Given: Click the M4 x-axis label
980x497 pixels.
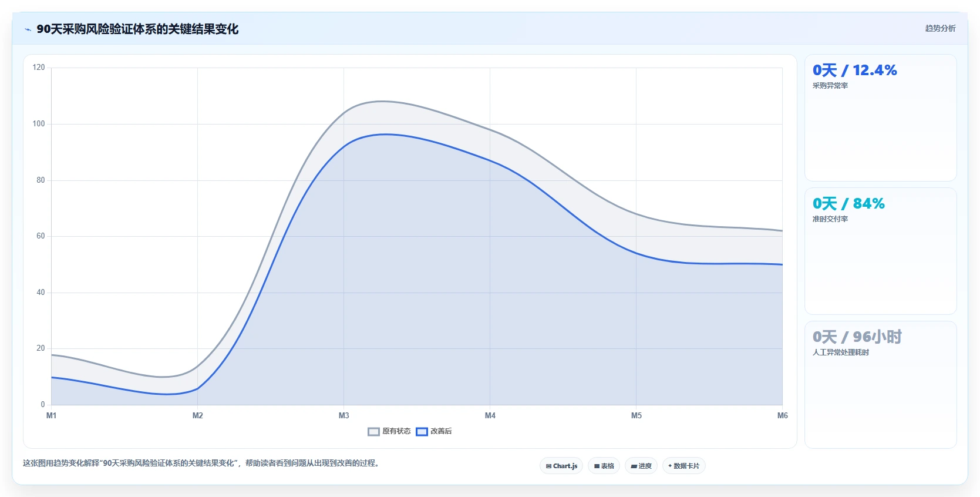Looking at the screenshot, I should pyautogui.click(x=490, y=415).
